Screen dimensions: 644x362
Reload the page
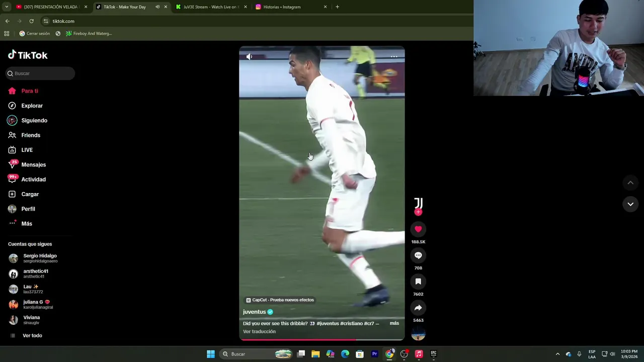pos(31,21)
